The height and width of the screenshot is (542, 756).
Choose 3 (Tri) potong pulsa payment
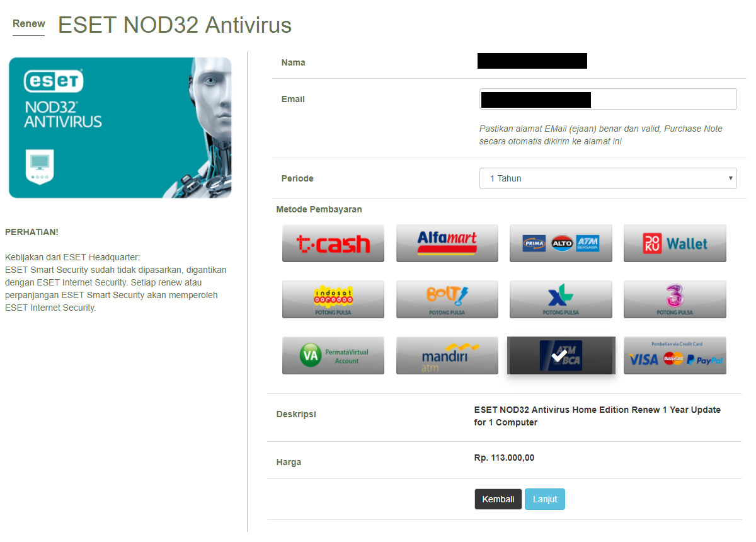click(x=675, y=299)
